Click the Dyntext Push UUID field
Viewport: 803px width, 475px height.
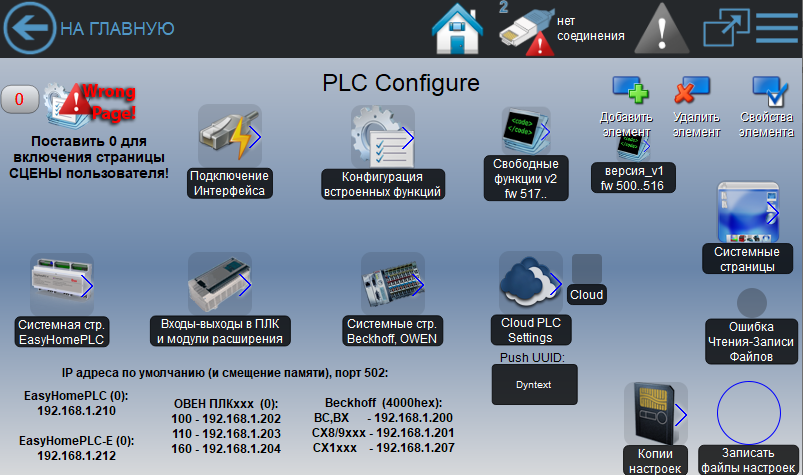pyautogui.click(x=535, y=384)
